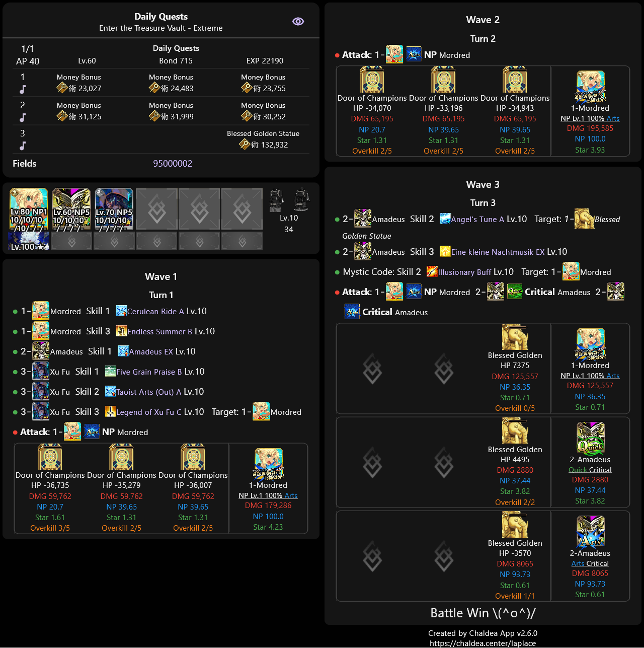Click Xu Fu's avatar in the Skill 2 row
This screenshot has width=644, height=648.
pyautogui.click(x=41, y=392)
